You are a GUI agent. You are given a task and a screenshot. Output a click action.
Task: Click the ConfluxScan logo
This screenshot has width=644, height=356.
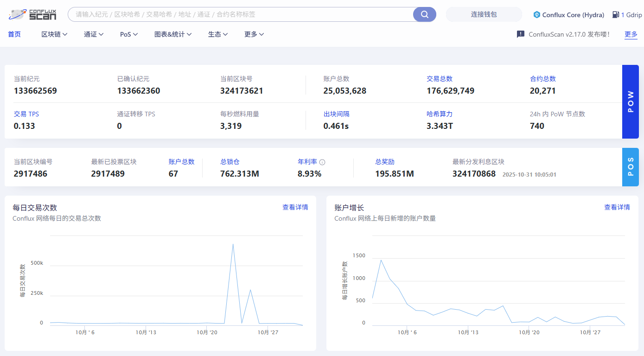point(32,14)
